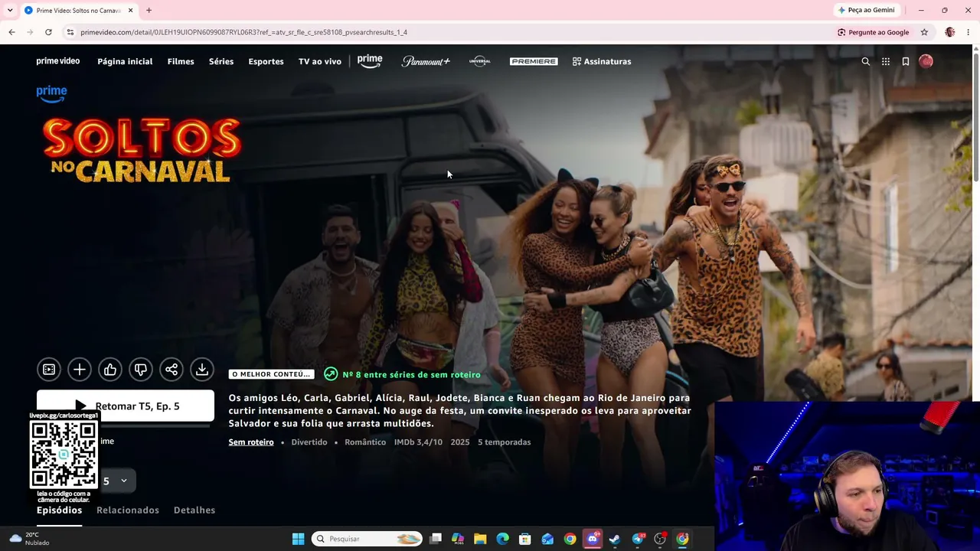Go back in the browser
The image size is (980, 551).
pos(11,32)
